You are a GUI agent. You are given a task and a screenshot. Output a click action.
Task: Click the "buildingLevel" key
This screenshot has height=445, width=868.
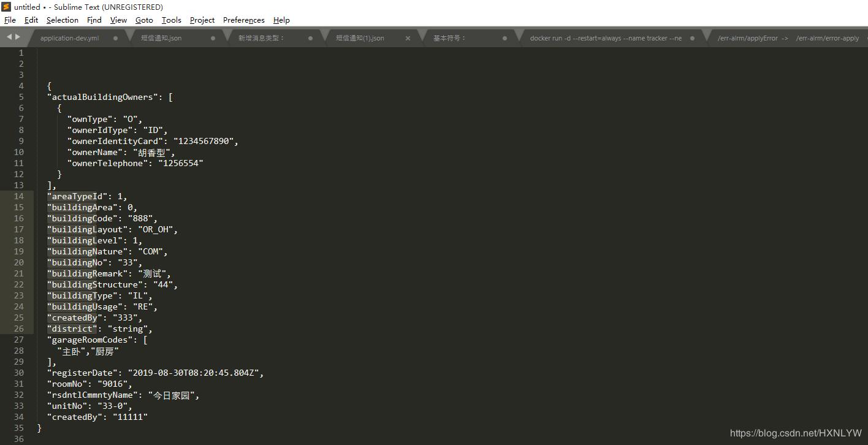pyautogui.click(x=85, y=240)
